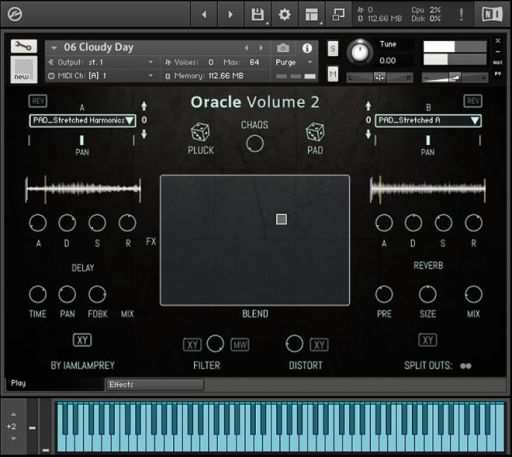Click Max voices value 64
Image resolution: width=512 pixels, height=457 pixels.
(254, 62)
